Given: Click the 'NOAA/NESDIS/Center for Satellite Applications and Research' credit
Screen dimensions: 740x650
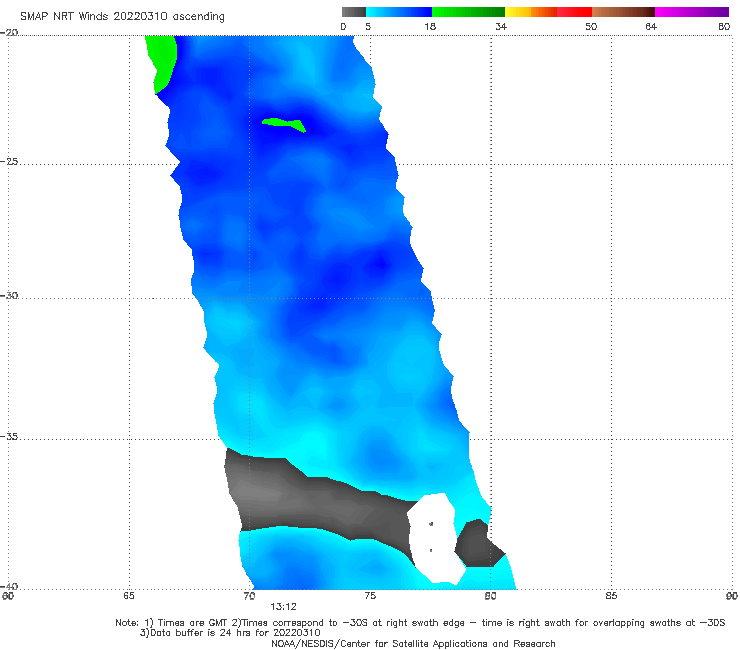Looking at the screenshot, I should coord(413,644).
